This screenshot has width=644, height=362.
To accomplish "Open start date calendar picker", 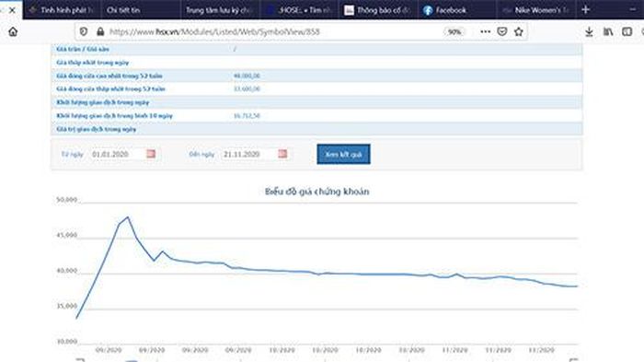I will tap(151, 154).
